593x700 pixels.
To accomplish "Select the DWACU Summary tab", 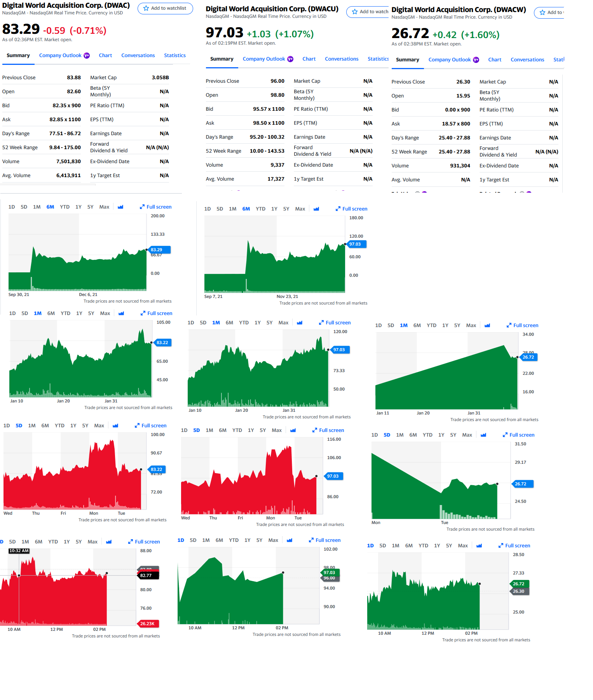I will (222, 59).
